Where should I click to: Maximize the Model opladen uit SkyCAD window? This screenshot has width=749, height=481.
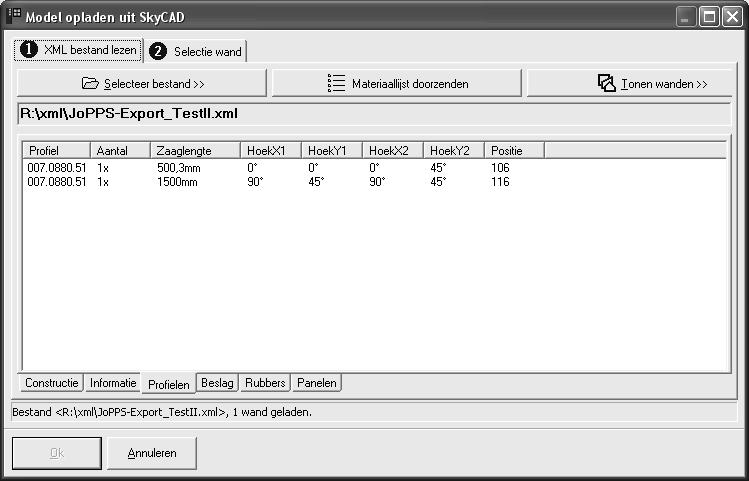709,17
